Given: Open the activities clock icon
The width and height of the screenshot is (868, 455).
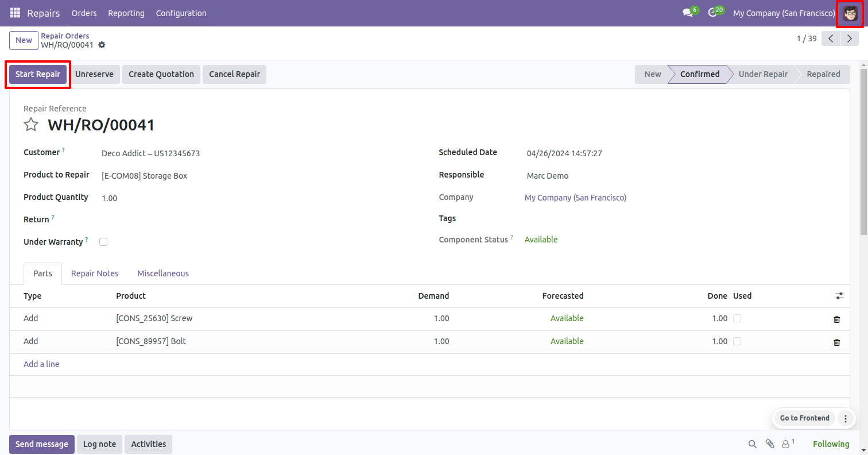Looking at the screenshot, I should 712,13.
